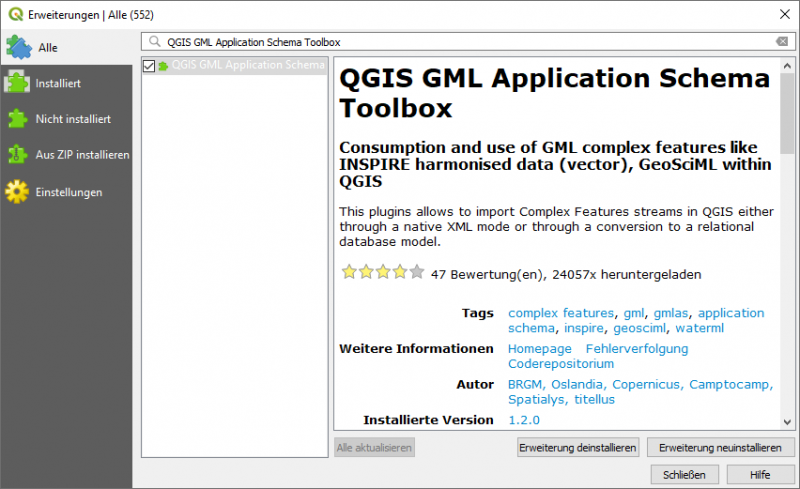Image resolution: width=800 pixels, height=489 pixels.
Task: Open the waterml tag link
Action: coord(699,328)
